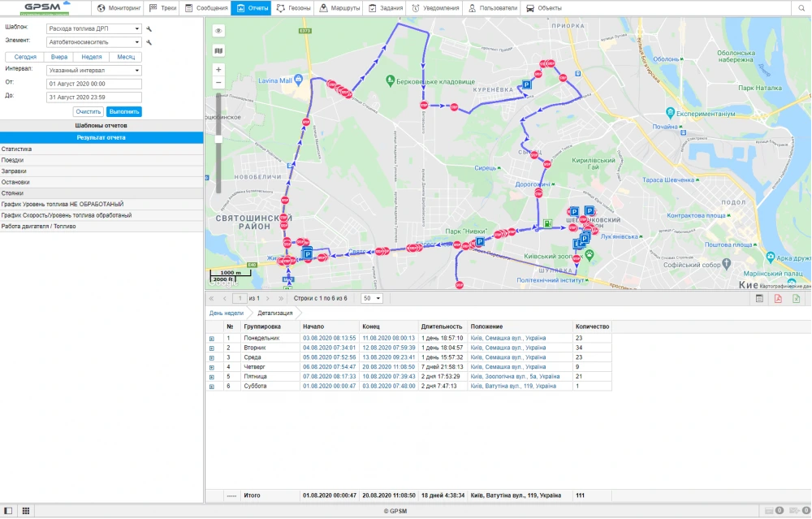
Task: Select the Месяц interval option
Action: pos(126,58)
